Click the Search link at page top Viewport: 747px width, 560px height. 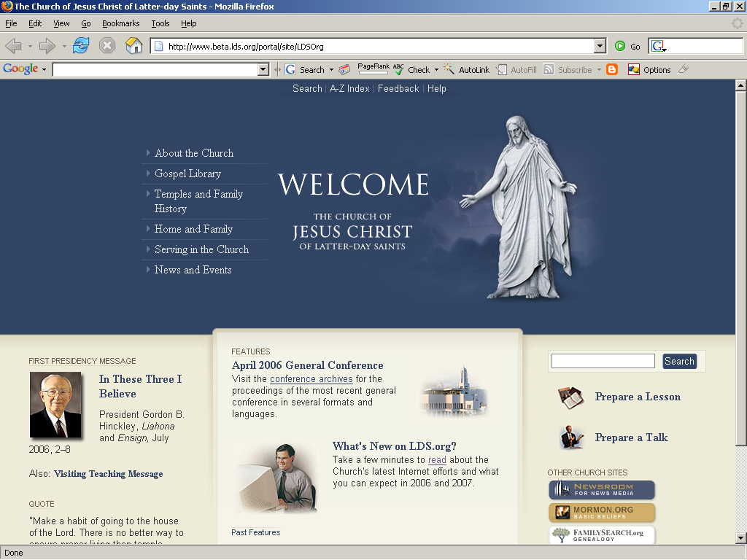(x=307, y=88)
